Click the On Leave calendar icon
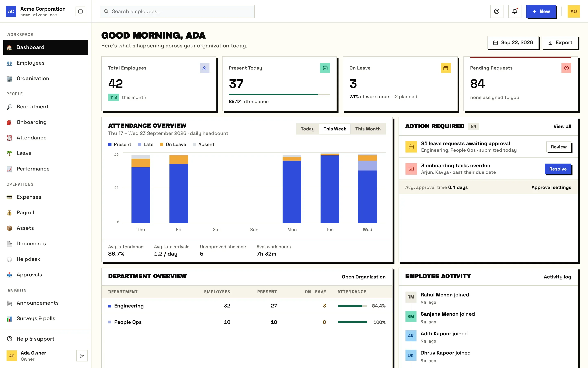Screen dimensions: 588x368 click(446, 68)
